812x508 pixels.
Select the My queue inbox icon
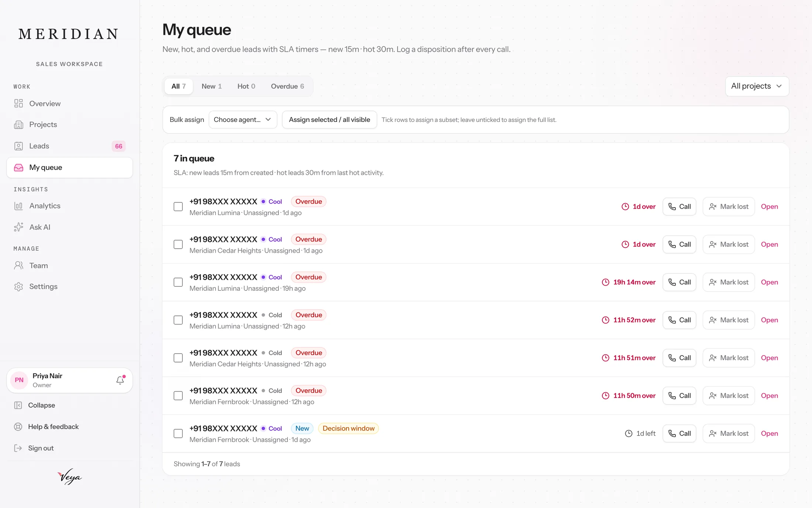[x=18, y=167]
